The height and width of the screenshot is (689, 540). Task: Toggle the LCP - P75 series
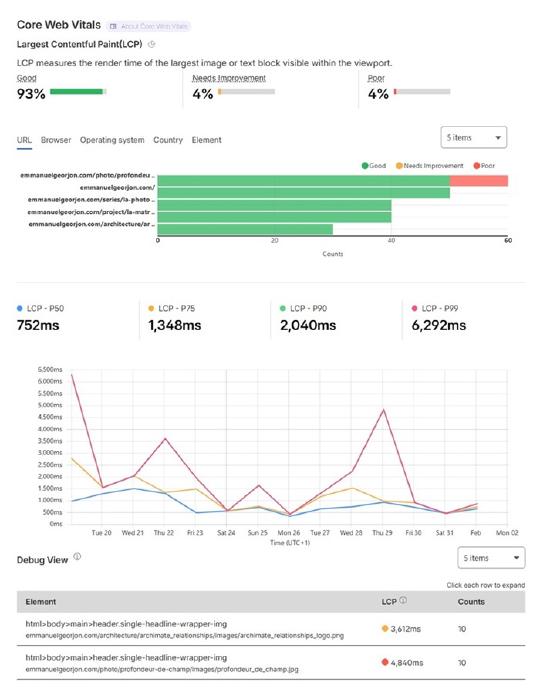tap(171, 308)
